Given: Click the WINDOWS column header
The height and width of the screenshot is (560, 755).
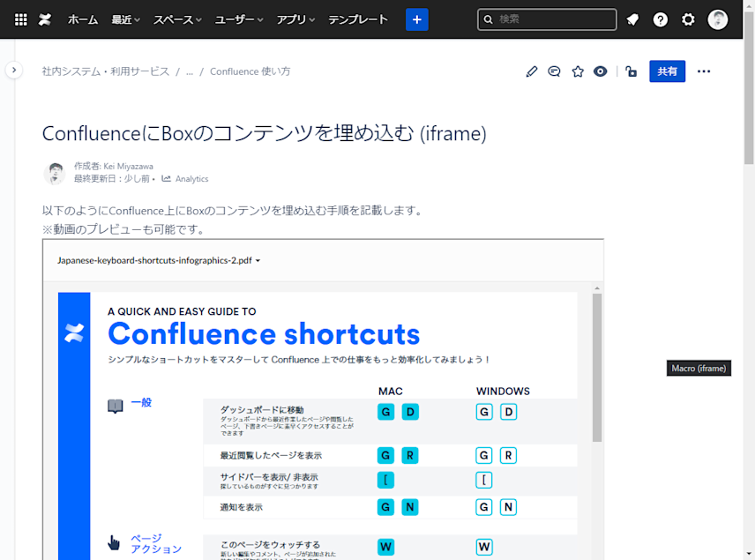Looking at the screenshot, I should (503, 391).
